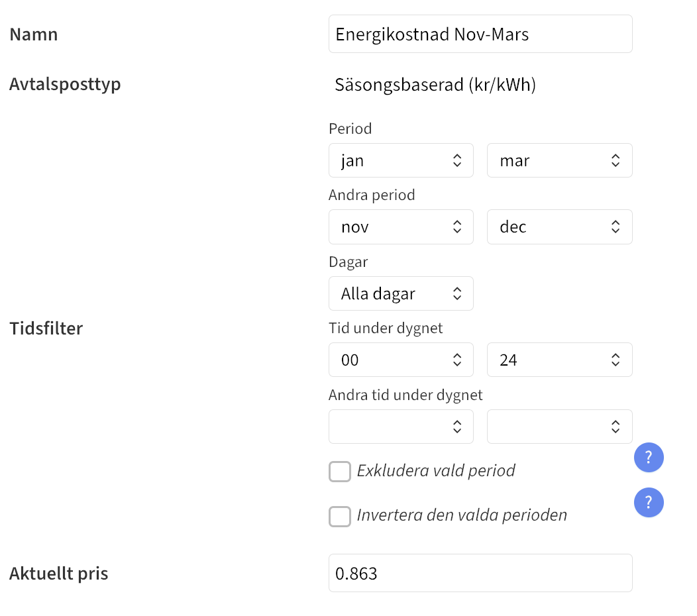Choose start hour in the 00 dropdown
This screenshot has height=616, width=697.
(401, 360)
